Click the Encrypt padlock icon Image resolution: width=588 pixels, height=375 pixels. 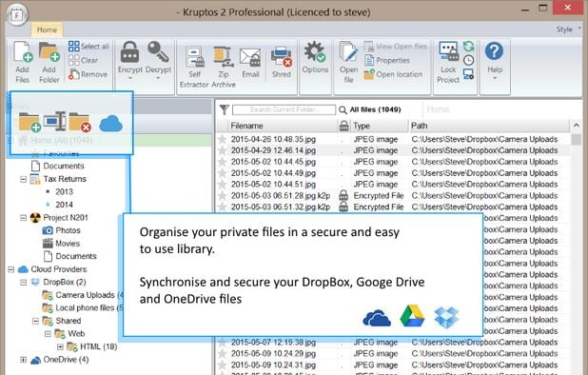[129, 51]
